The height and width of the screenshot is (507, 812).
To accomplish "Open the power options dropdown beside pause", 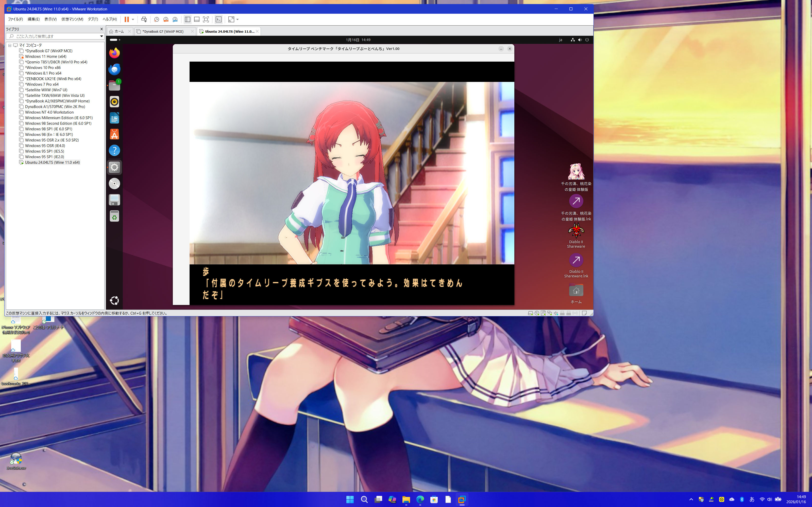I will click(x=133, y=20).
